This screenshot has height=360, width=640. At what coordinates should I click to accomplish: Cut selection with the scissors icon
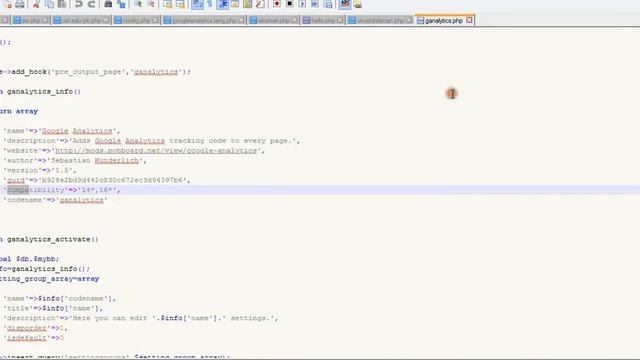[x=36, y=4]
